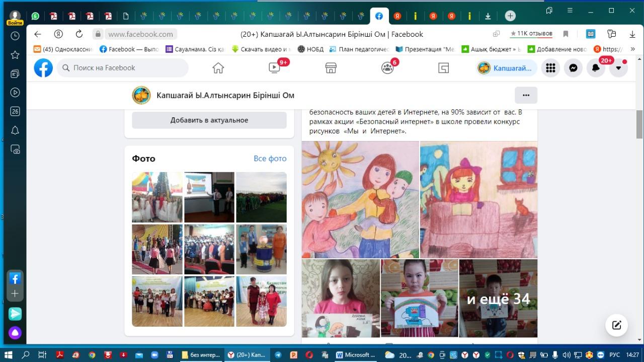The image size is (644, 362).
Task: Open Facebook Messenger icon
Action: pyautogui.click(x=573, y=68)
